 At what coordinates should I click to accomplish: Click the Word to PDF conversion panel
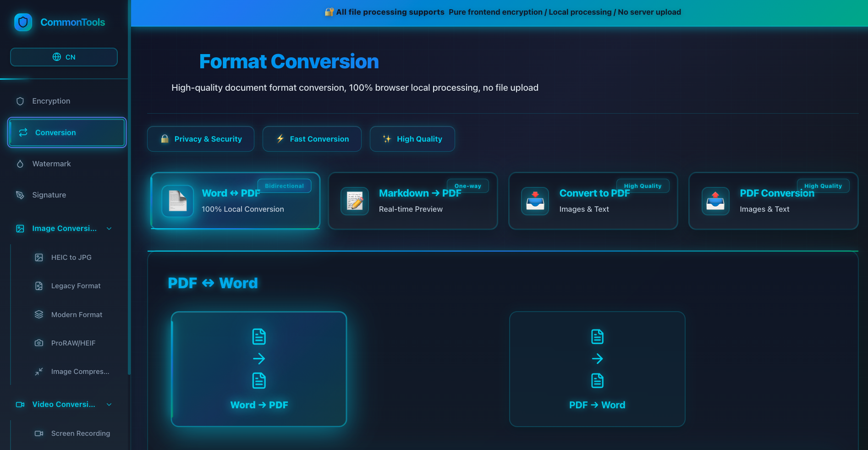(x=258, y=369)
